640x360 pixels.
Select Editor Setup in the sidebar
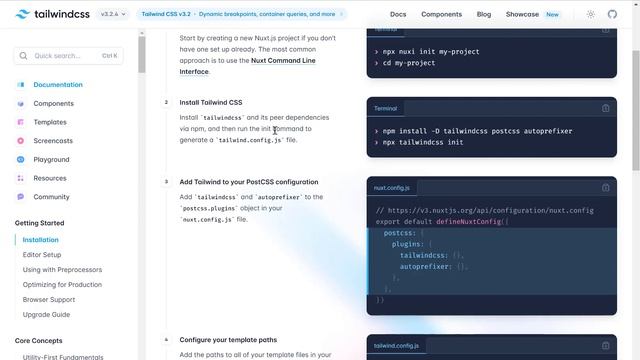(x=42, y=255)
